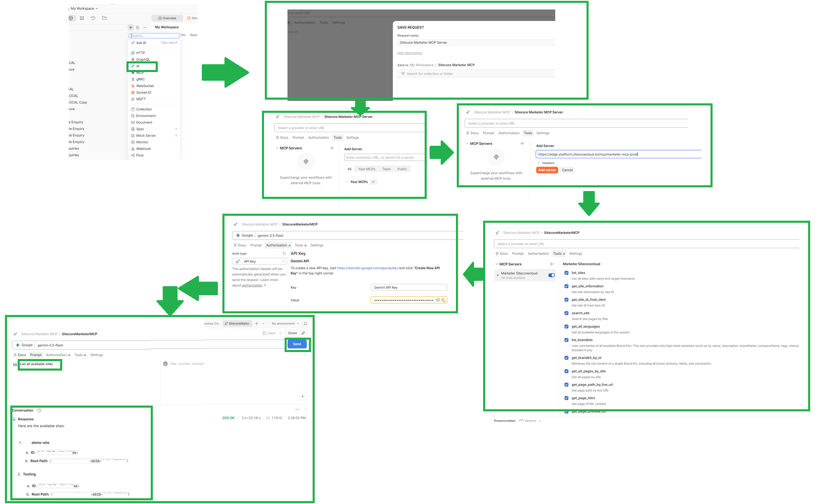The width and height of the screenshot is (832, 504).
Task: Reveal API key value with the eye icon
Action: [x=437, y=300]
